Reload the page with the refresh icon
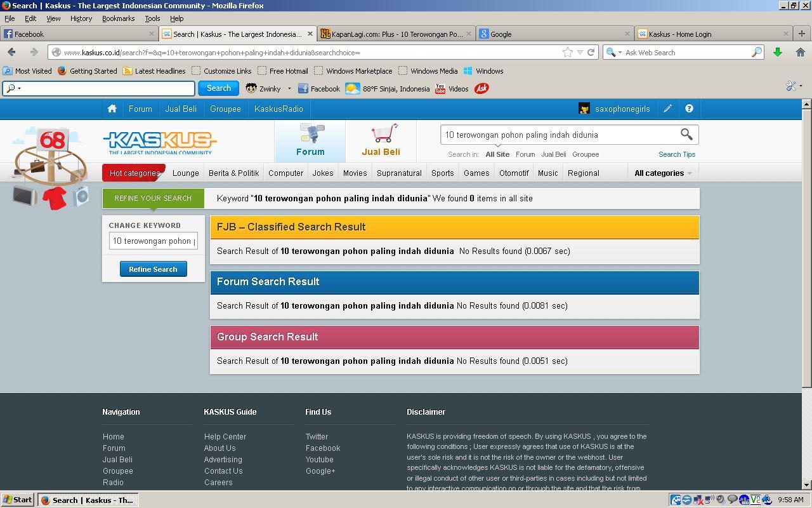Screen dimensions: 812x508 [591, 52]
